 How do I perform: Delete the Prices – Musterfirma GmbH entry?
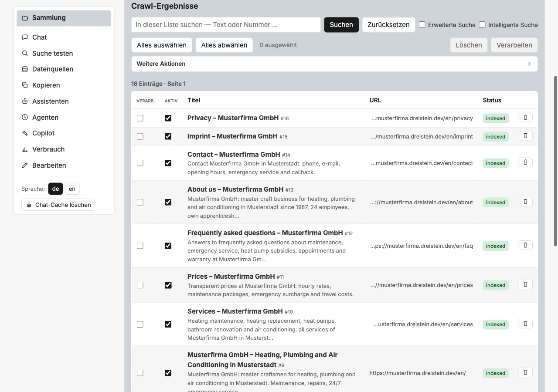point(525,284)
